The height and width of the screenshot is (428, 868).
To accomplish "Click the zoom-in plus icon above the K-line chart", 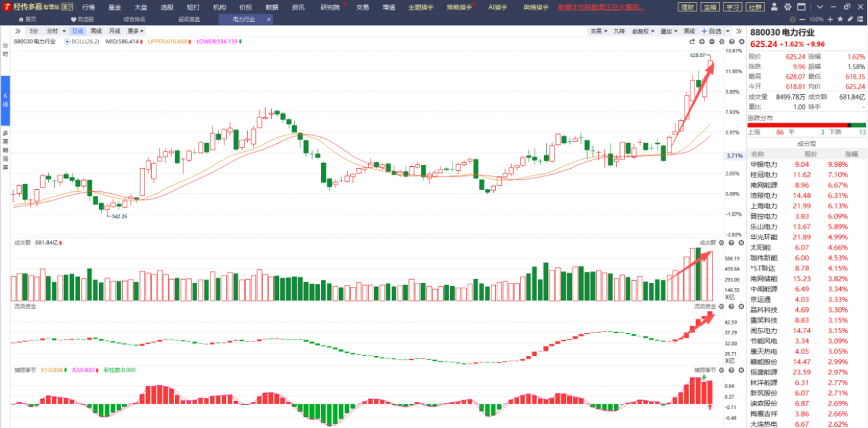I will (x=702, y=42).
